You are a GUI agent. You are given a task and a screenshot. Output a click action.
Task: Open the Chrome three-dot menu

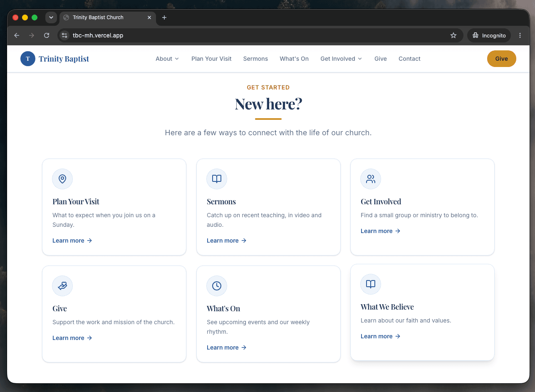520,35
